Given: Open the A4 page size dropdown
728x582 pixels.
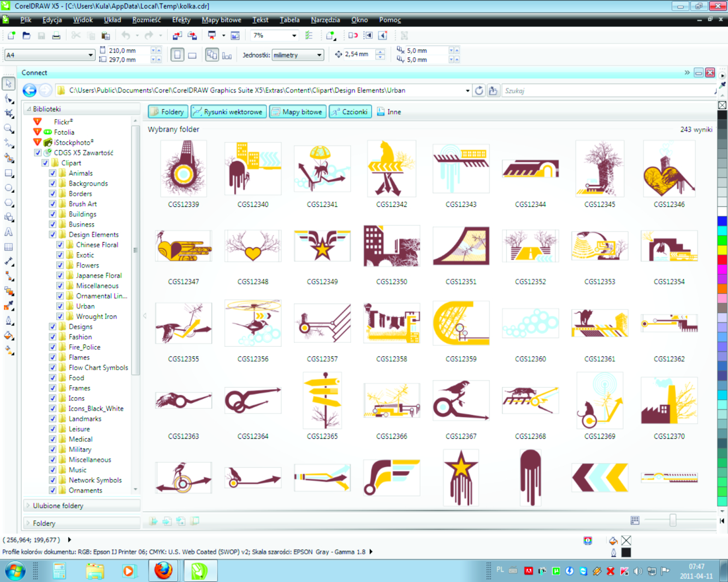Looking at the screenshot, I should 90,55.
